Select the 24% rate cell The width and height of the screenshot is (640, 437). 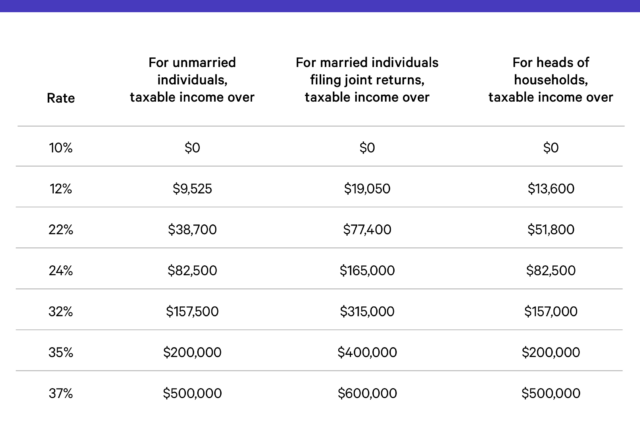pos(60,271)
